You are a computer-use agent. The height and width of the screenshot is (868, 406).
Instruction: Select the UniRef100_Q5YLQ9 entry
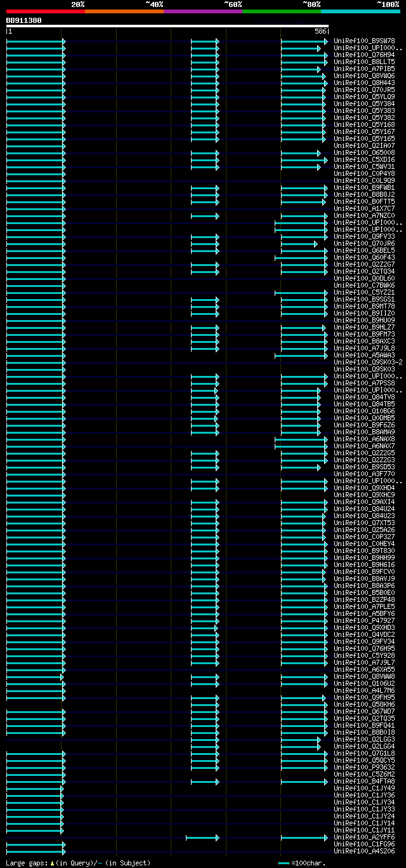[x=364, y=97]
